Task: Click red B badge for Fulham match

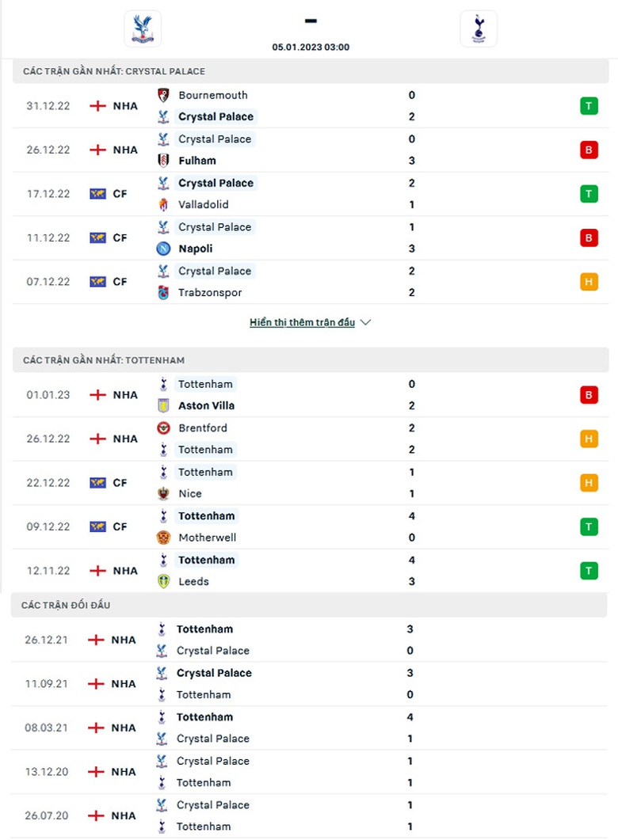Action: [x=589, y=150]
